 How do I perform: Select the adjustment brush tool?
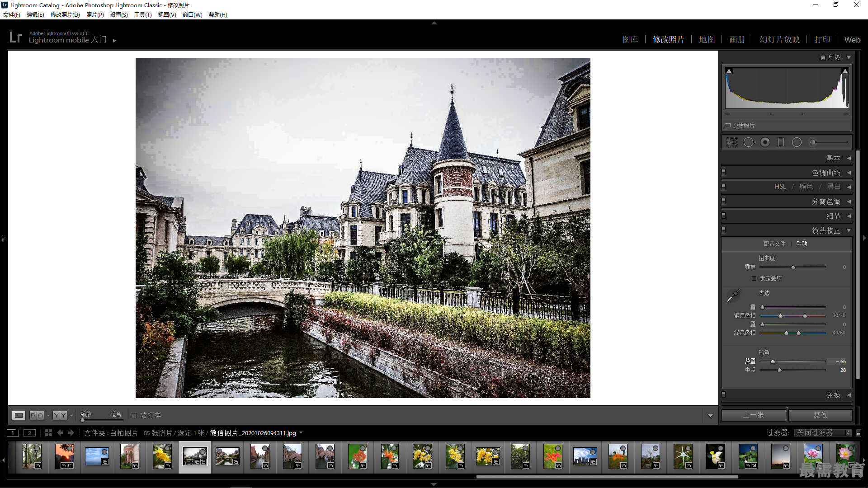pos(828,142)
